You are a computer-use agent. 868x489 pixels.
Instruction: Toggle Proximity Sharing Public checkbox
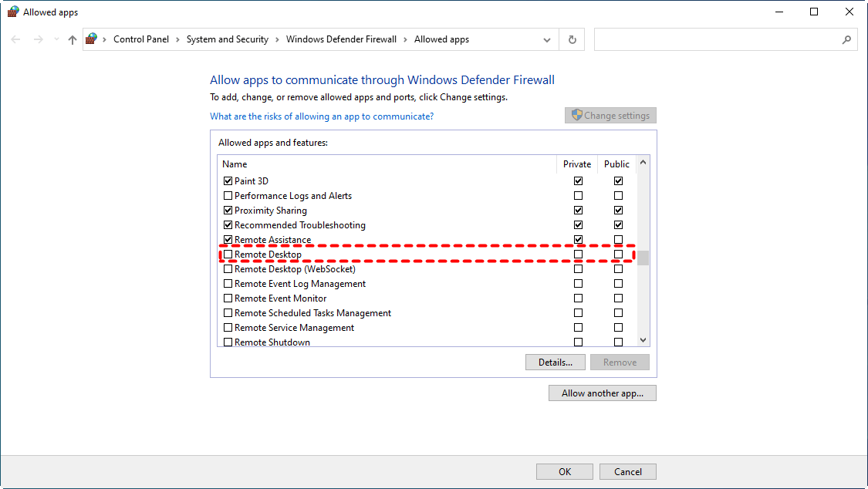[618, 211]
